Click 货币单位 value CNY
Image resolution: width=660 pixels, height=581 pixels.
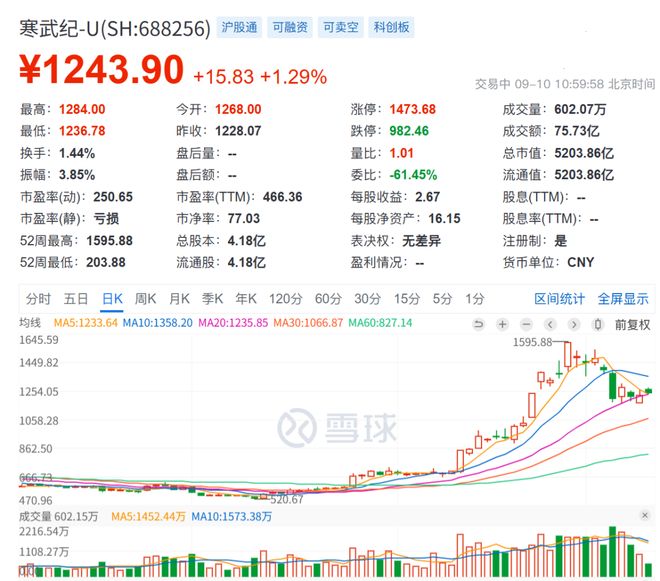580,262
